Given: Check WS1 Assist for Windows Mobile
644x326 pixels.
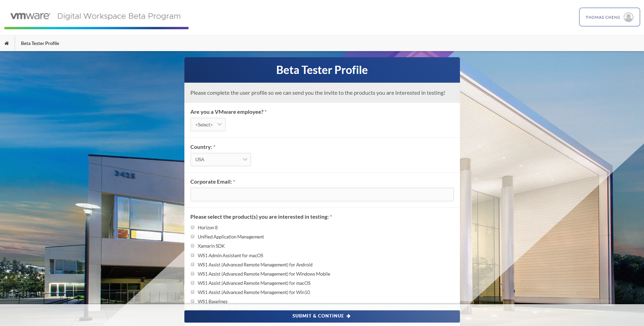Looking at the screenshot, I should (193, 274).
